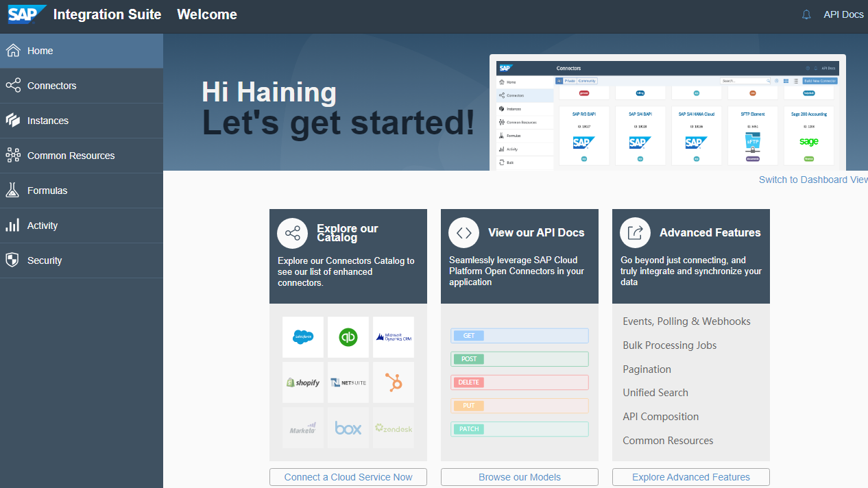Click API Composition feature text

(661, 417)
